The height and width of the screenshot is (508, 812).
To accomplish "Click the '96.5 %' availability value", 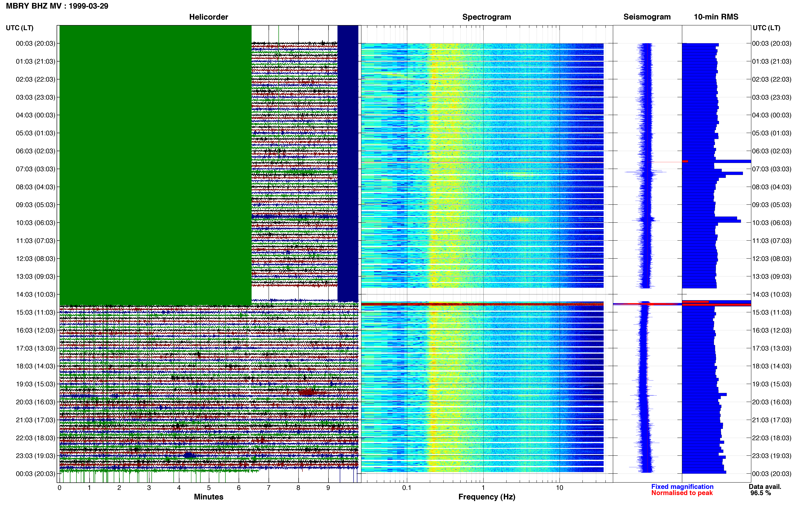I will (761, 493).
